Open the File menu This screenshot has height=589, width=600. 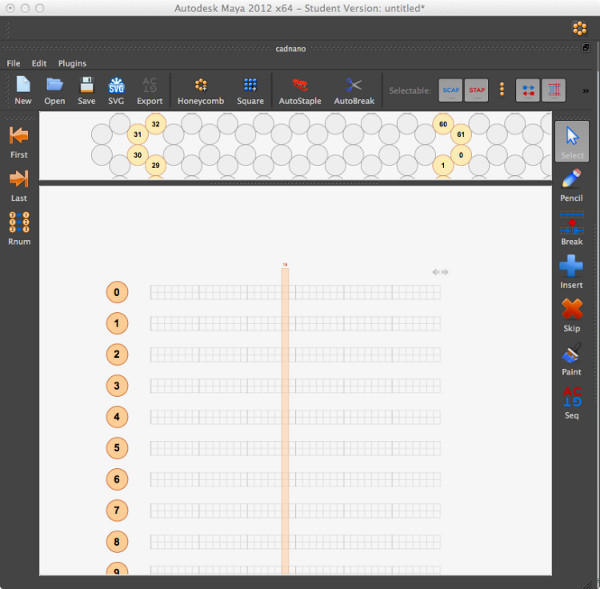(x=14, y=63)
